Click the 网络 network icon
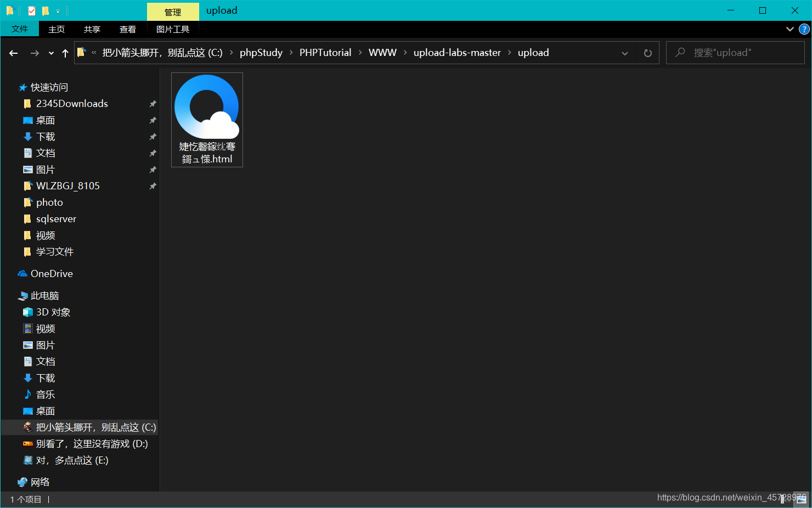812x508 pixels. pyautogui.click(x=22, y=482)
